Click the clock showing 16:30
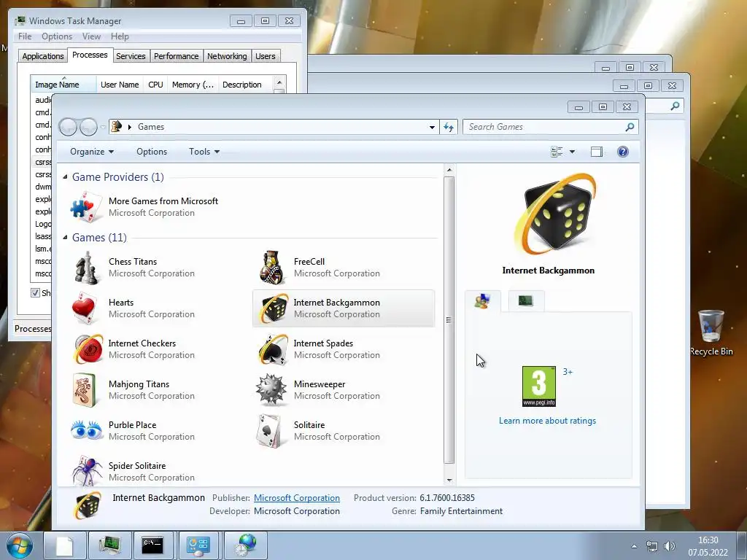This screenshot has width=747, height=560. click(708, 540)
